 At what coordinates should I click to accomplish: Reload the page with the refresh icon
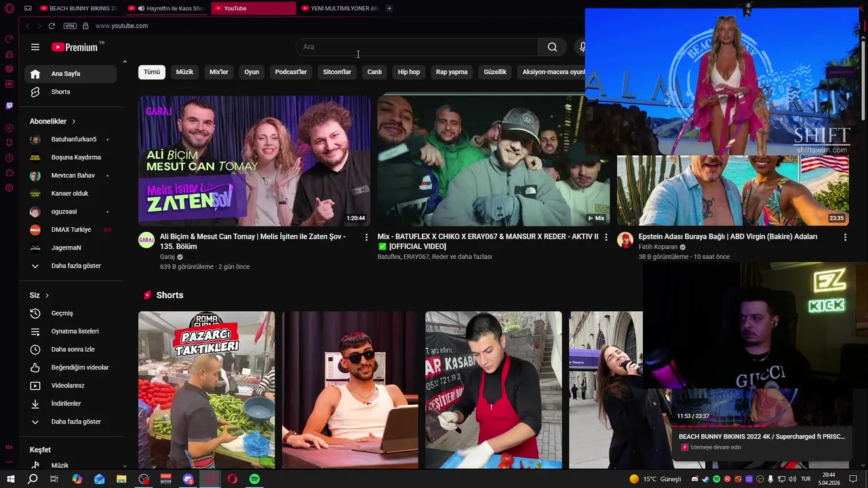click(52, 26)
